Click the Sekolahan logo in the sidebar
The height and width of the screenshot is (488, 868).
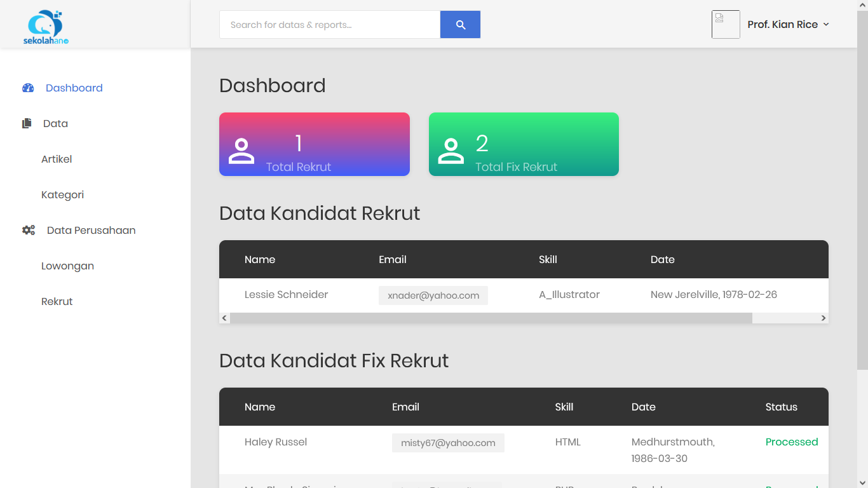click(46, 27)
